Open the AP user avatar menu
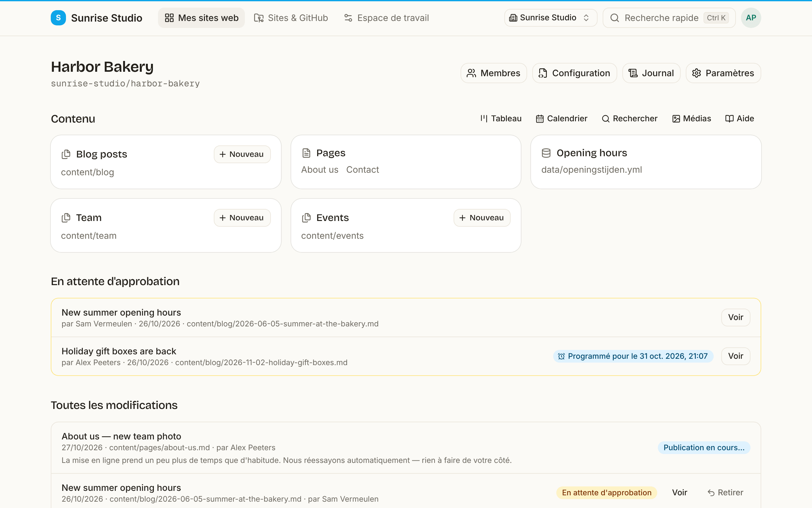This screenshot has width=812, height=508. 750,18
